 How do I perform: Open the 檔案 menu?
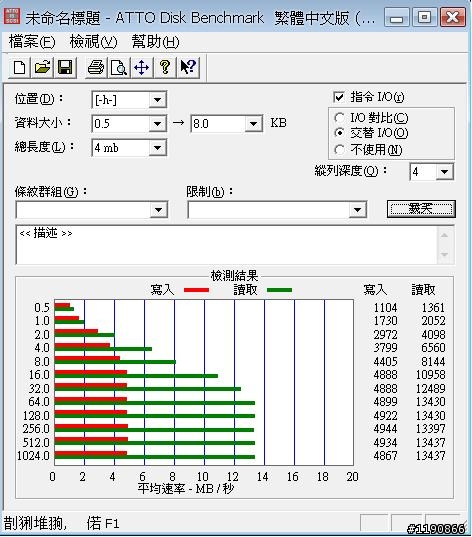click(32, 42)
